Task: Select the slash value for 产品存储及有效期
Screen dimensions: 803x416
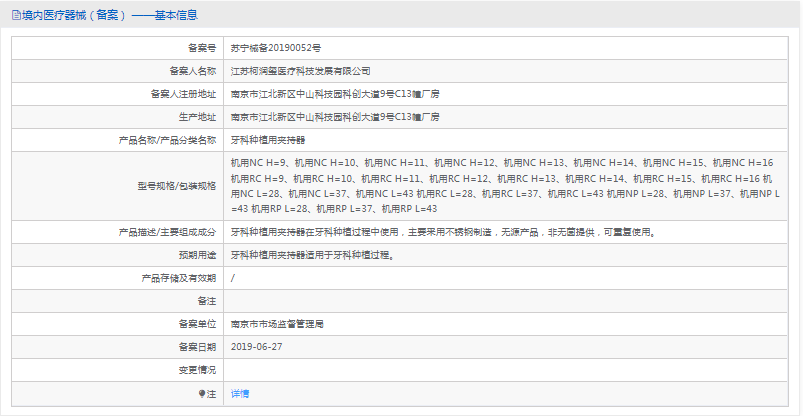Action: point(233,278)
